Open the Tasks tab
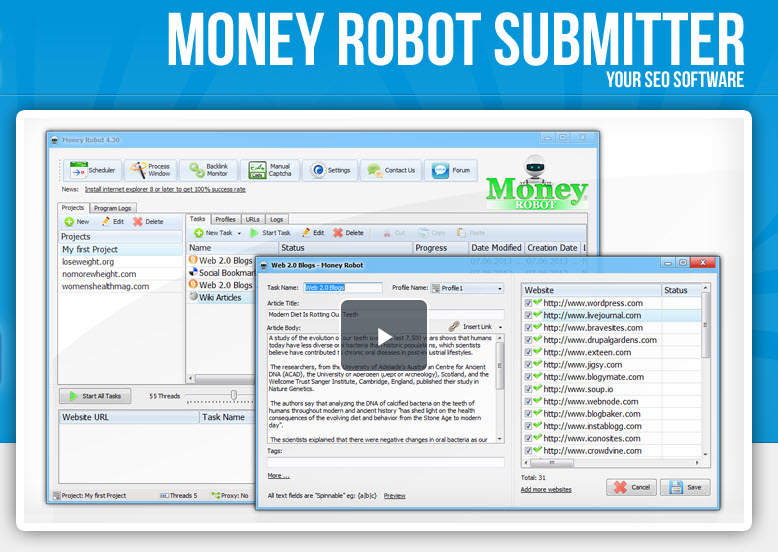 coord(197,219)
